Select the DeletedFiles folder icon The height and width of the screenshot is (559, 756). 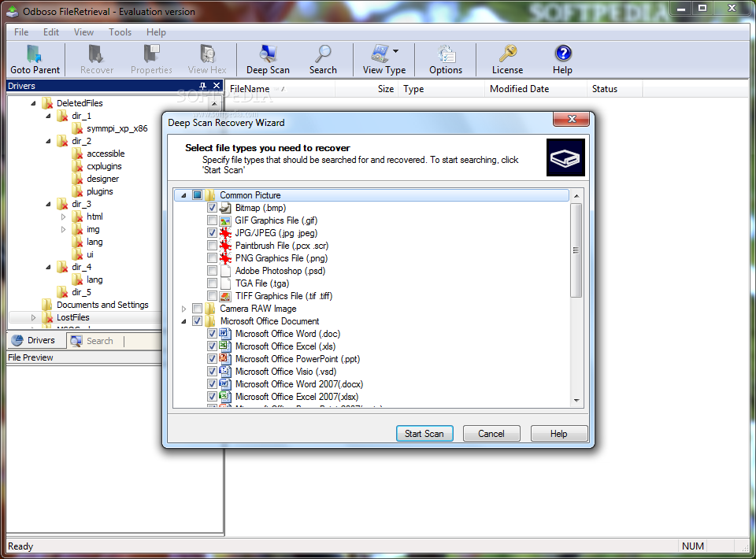47,103
